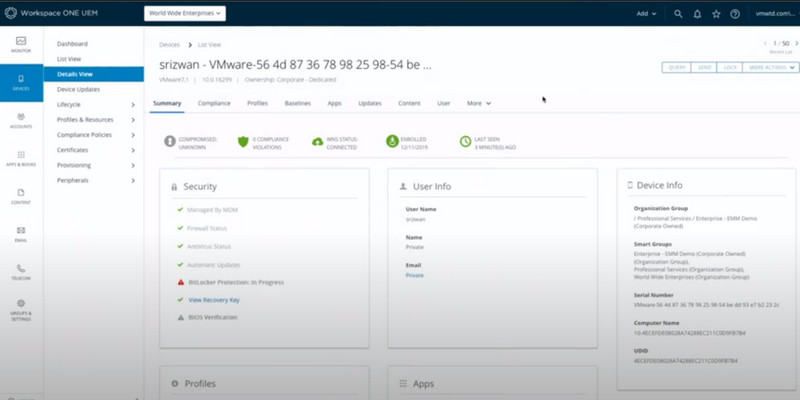Open the search magnifier icon
Viewport: 800px width, 400px height.
click(x=678, y=14)
